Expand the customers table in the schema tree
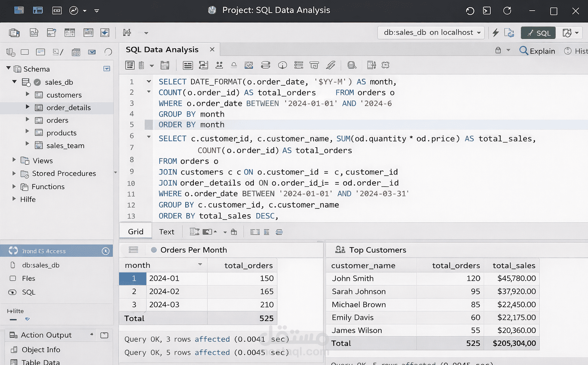 pos(27,95)
